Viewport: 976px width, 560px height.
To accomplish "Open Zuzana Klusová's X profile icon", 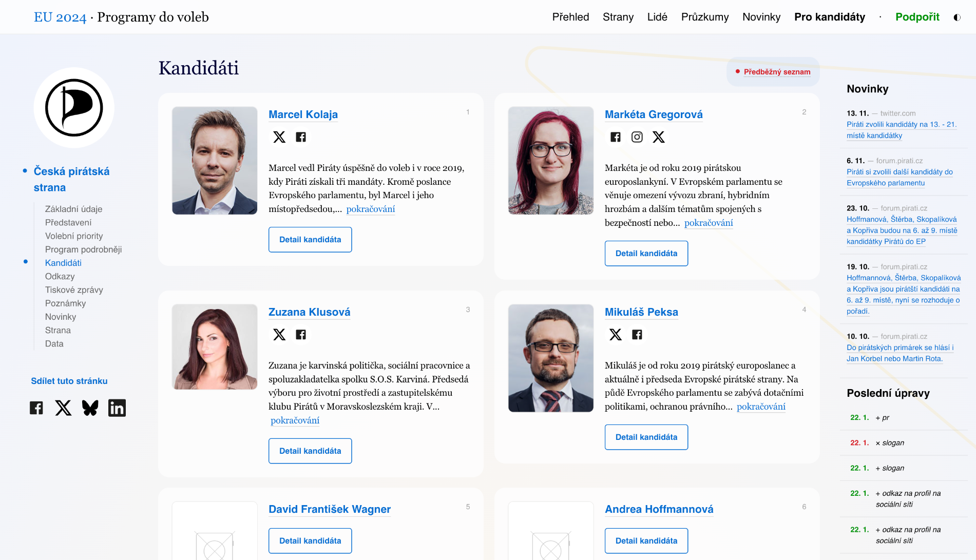I will pyautogui.click(x=279, y=335).
